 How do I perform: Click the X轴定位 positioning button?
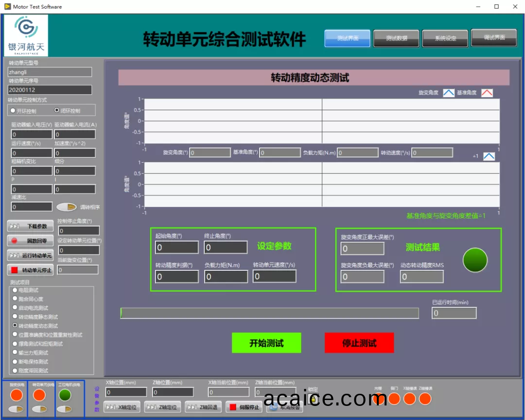[122, 407]
